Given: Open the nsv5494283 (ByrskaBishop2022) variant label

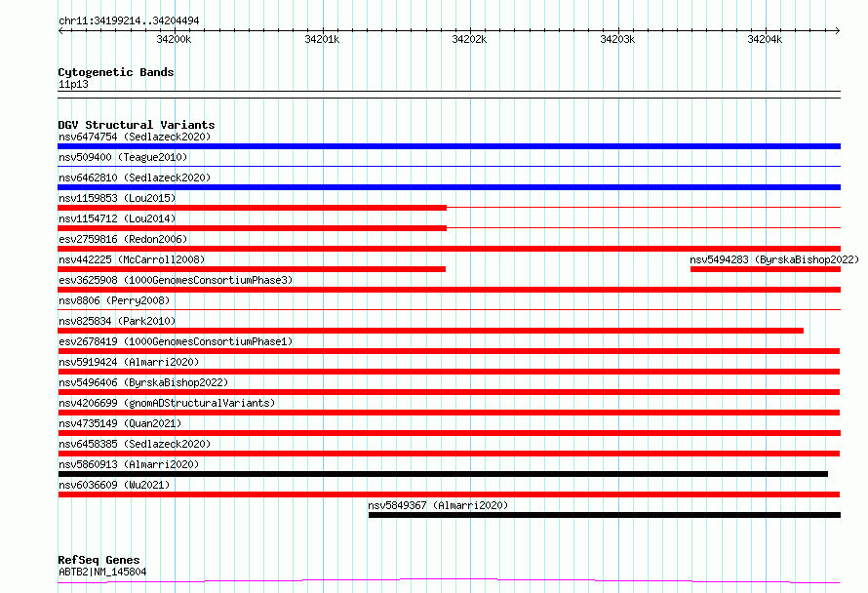Looking at the screenshot, I should [774, 259].
